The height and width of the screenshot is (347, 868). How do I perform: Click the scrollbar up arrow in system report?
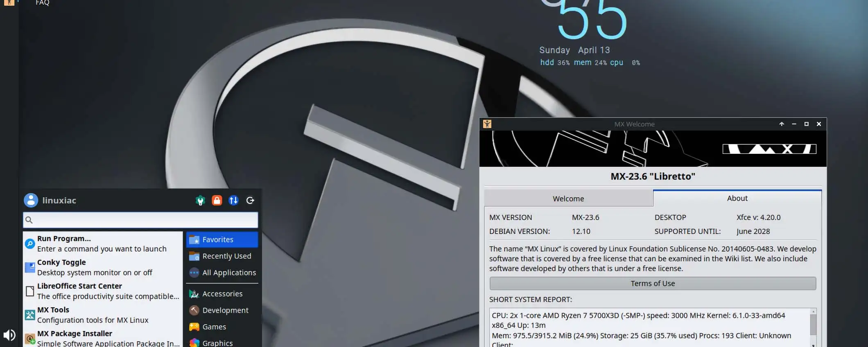(813, 311)
